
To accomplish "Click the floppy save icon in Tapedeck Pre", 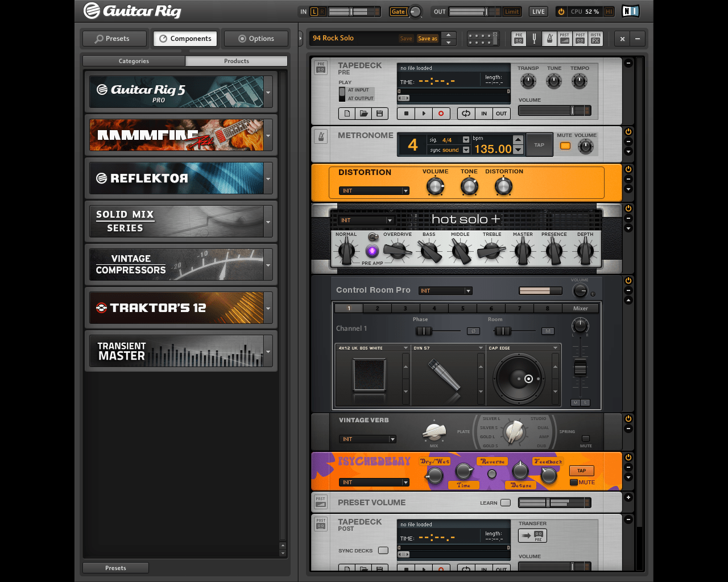I will 380,114.
